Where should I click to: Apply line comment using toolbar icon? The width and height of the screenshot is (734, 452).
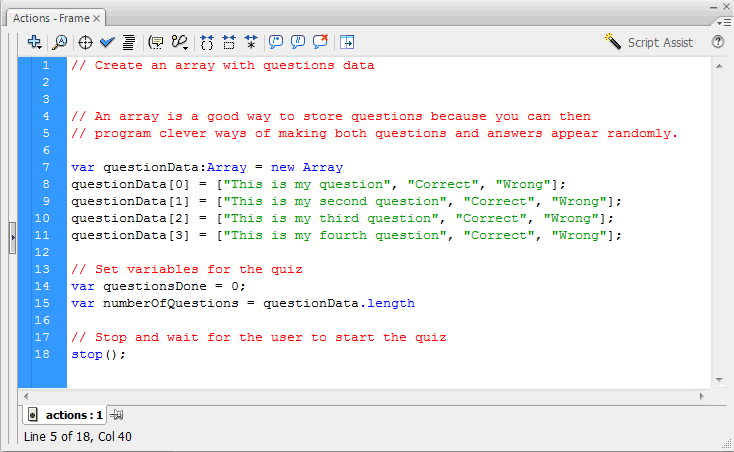coord(297,42)
